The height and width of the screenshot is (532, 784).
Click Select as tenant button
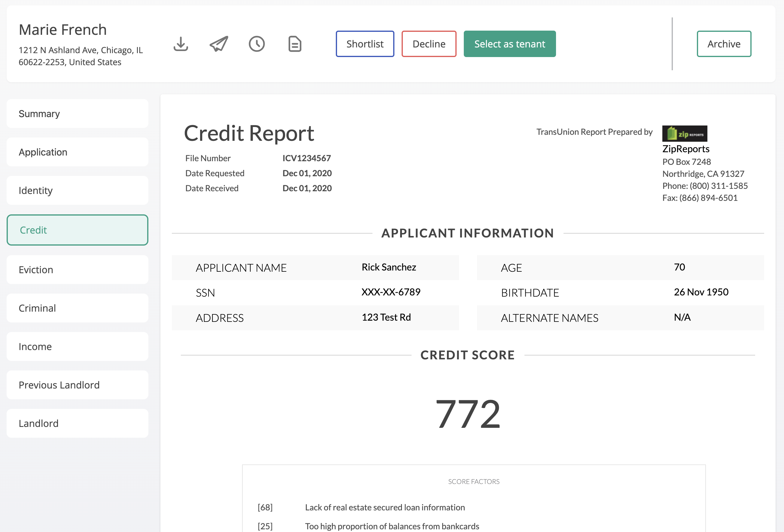pos(509,44)
